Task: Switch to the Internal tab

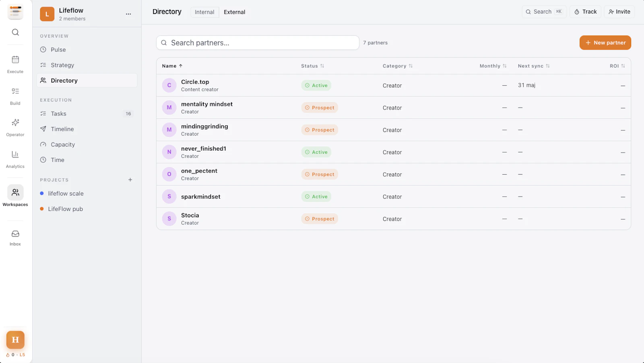Action: click(x=204, y=12)
